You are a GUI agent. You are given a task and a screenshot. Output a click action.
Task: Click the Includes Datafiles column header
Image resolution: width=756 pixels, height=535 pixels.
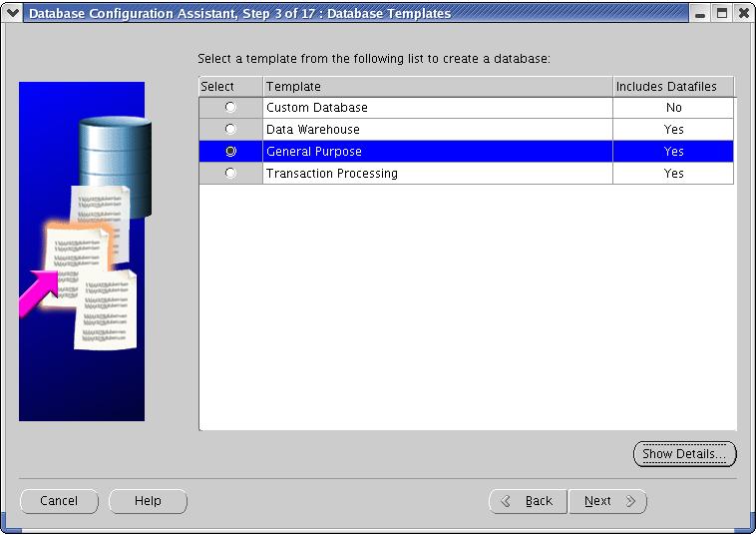point(672,87)
